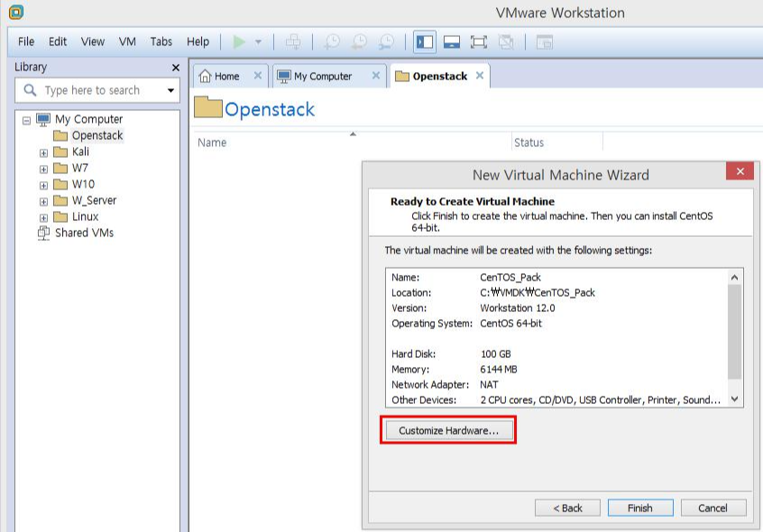This screenshot has height=532, width=763.
Task: Close the New Virtual Machine Wizard dialog
Action: pyautogui.click(x=740, y=171)
